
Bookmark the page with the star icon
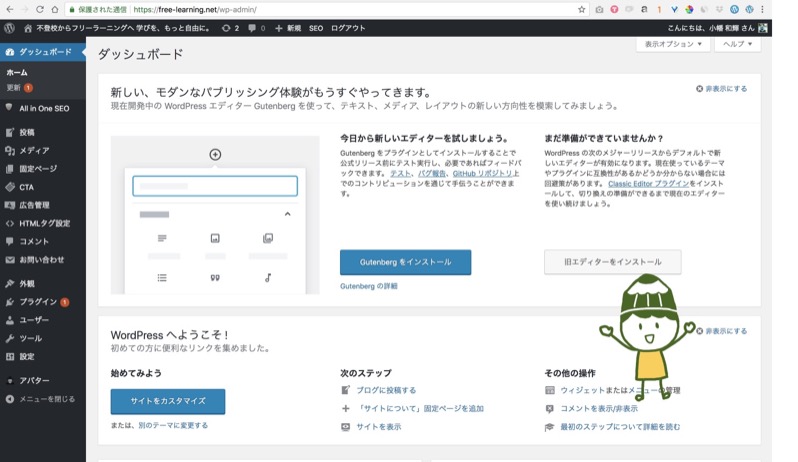[x=581, y=10]
